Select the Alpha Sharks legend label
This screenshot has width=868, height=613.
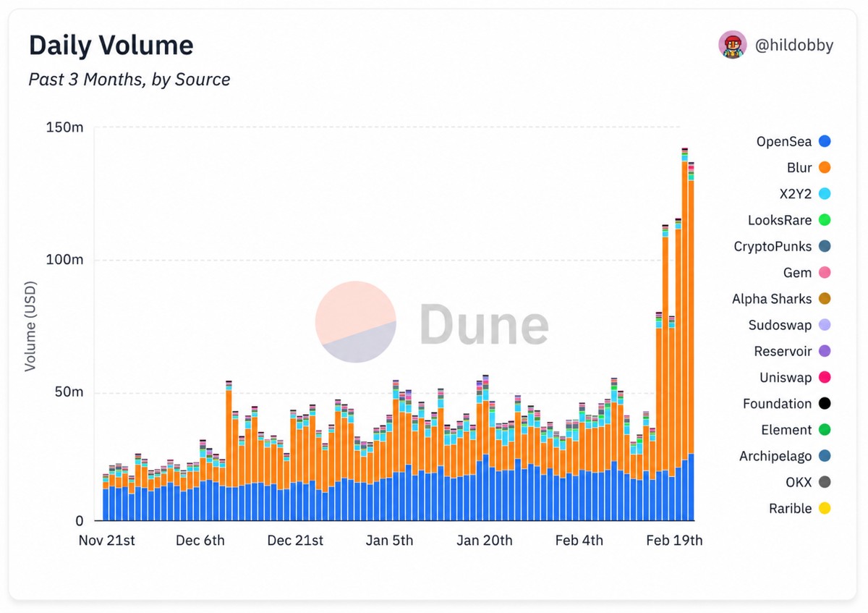pos(772,299)
